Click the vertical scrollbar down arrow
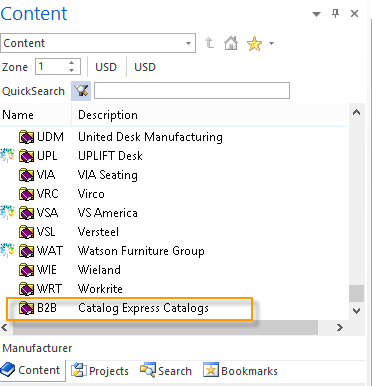The image size is (372, 386). pyautogui.click(x=356, y=311)
